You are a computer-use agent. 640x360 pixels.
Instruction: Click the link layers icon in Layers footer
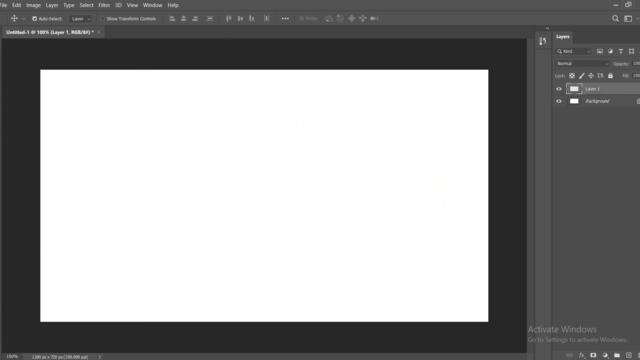(x=570, y=356)
